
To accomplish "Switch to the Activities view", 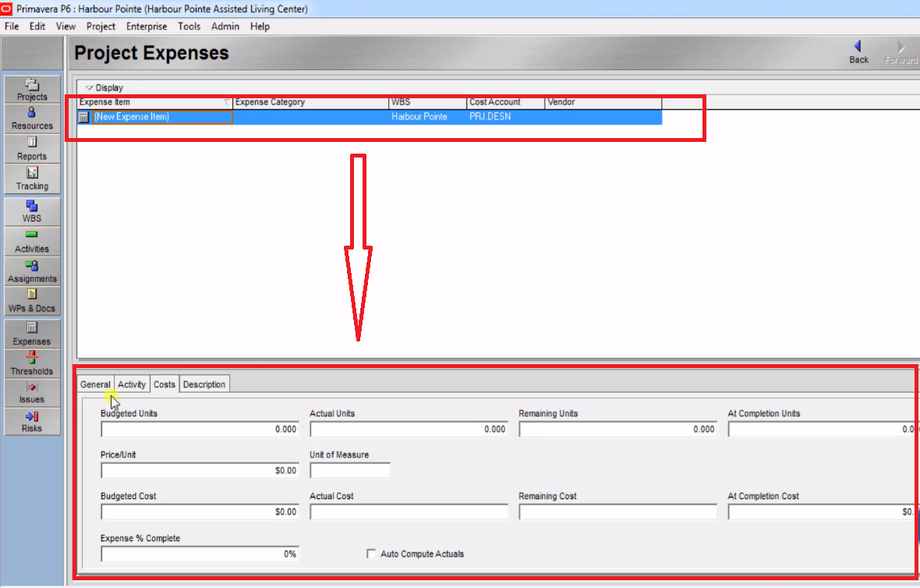I will 32,241.
